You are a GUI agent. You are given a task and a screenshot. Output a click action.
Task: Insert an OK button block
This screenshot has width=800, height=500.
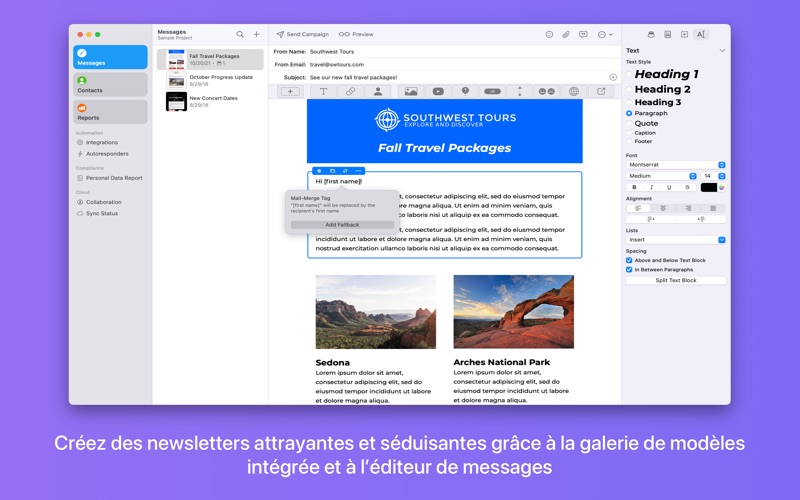[492, 91]
